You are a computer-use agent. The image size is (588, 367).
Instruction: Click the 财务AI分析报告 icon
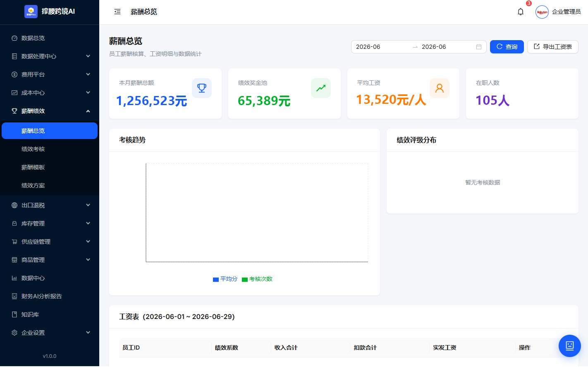pyautogui.click(x=14, y=296)
